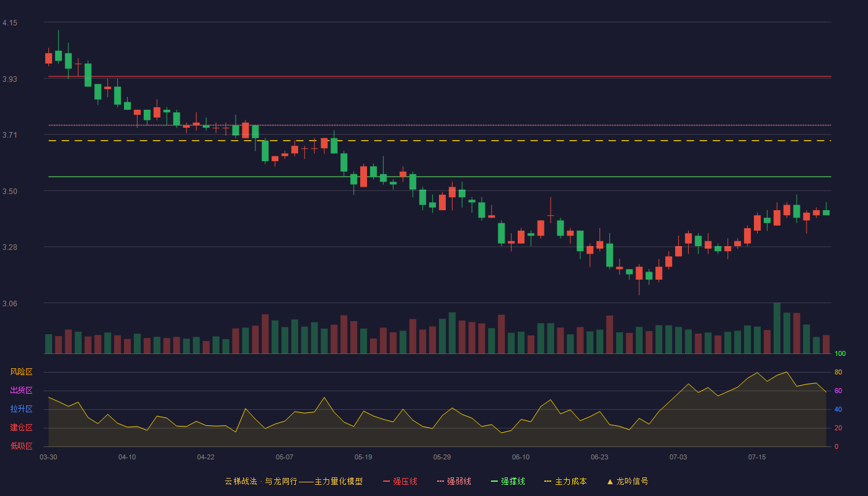Click the green 100 indicator axis value
The image size is (868, 496).
pos(840,354)
